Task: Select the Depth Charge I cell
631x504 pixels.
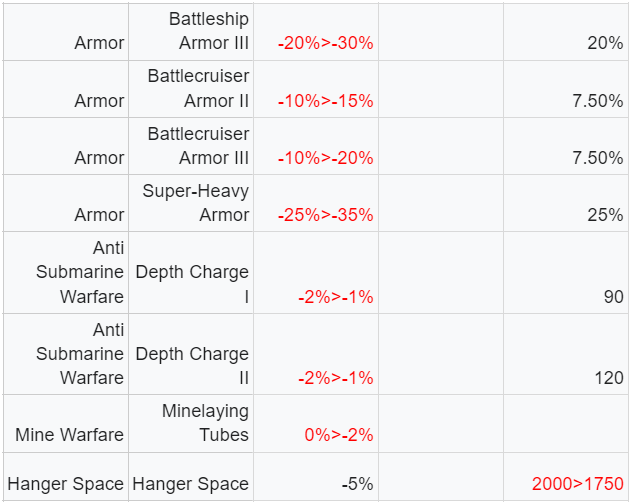Action: [x=191, y=273]
